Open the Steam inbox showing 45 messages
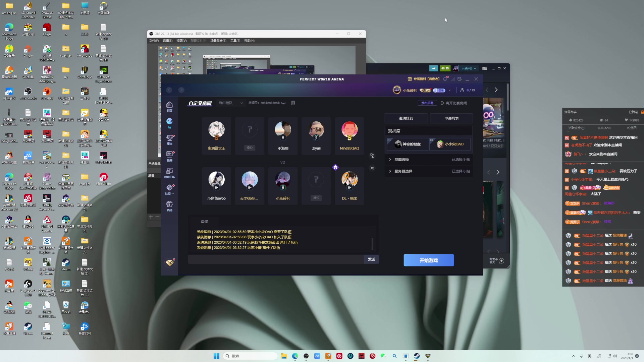The height and width of the screenshot is (362, 644). pos(445,68)
